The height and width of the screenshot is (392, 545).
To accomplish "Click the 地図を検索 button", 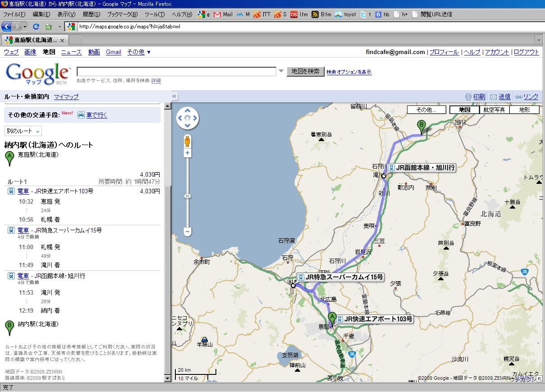I will 305,71.
